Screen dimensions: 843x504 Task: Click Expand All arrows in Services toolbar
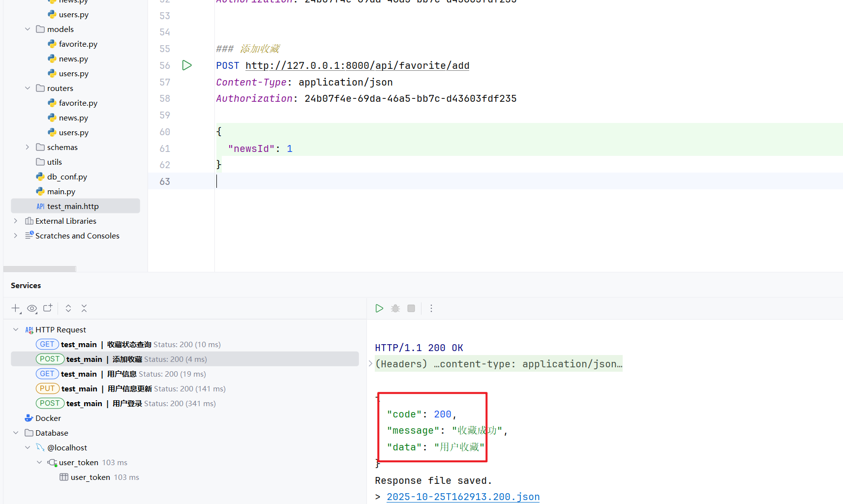pos(68,308)
